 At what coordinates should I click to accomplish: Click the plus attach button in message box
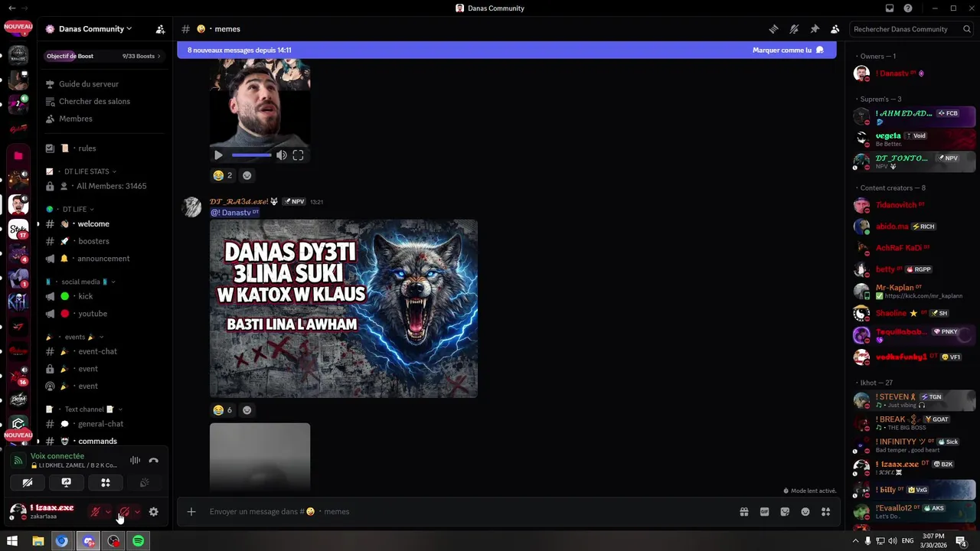(191, 512)
